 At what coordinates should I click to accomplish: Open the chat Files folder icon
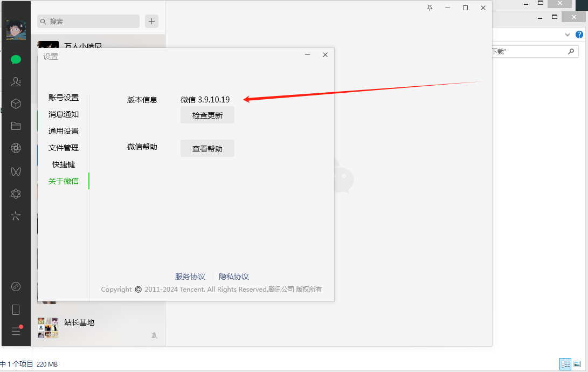(x=16, y=126)
